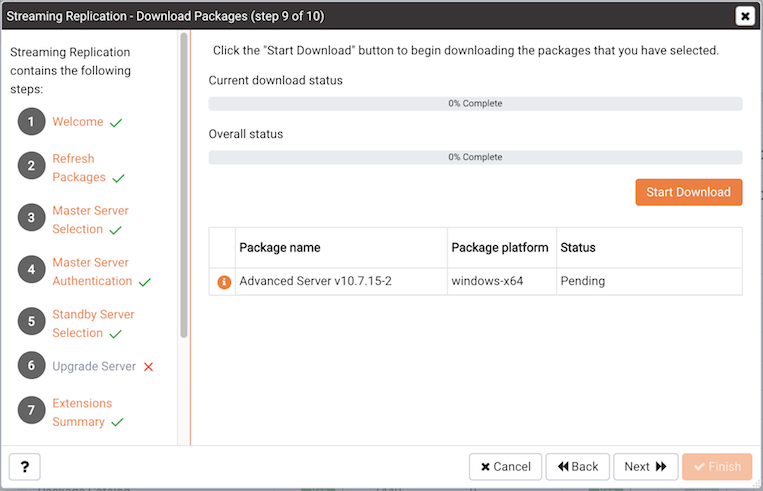Click the Current download status progress bar
Viewport: 763px width, 491px height.
[475, 104]
